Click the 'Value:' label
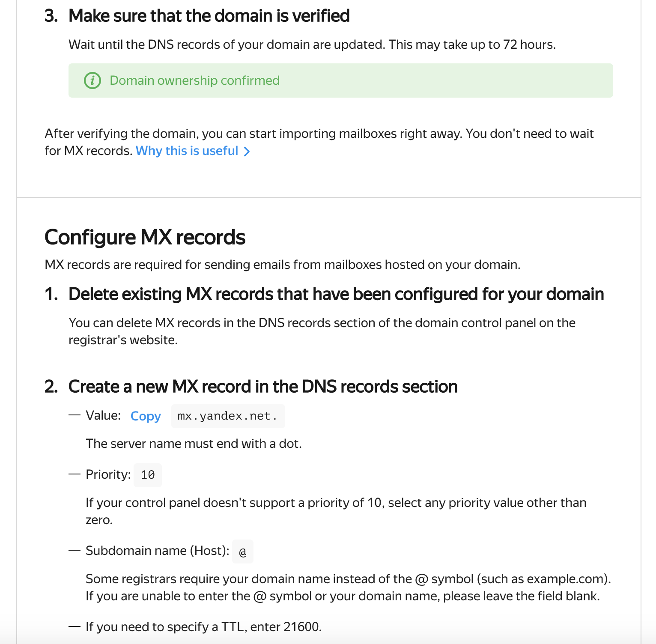Viewport: 656px width, 644px height. 103,415
